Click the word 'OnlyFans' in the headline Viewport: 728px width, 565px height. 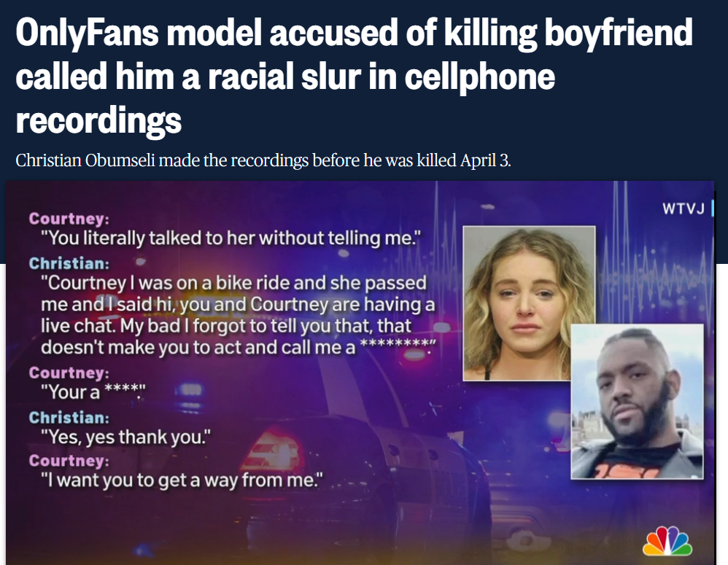(x=88, y=33)
